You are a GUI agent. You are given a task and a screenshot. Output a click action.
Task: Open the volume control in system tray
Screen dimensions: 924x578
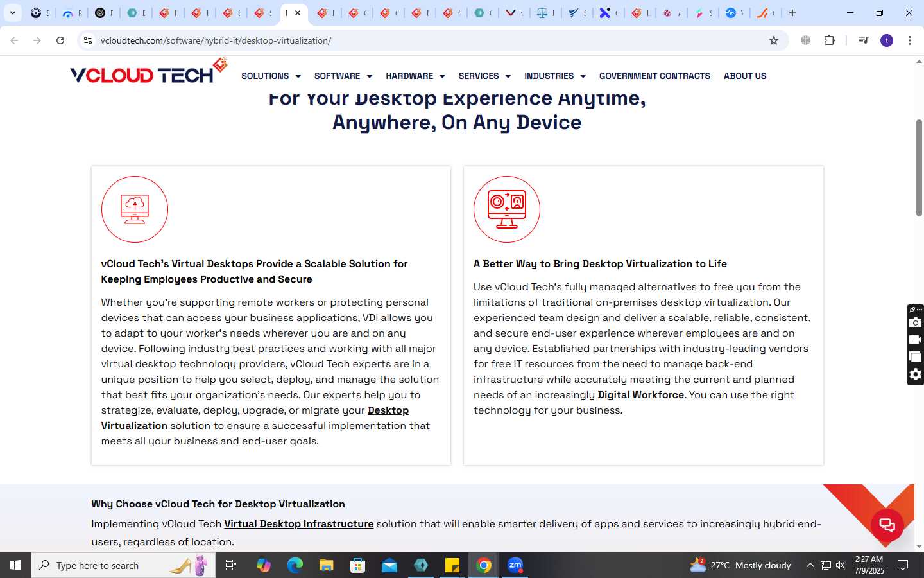(x=841, y=565)
